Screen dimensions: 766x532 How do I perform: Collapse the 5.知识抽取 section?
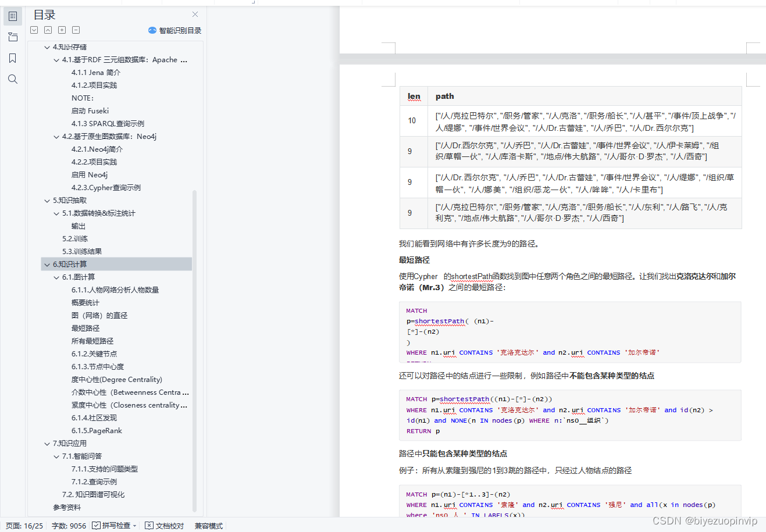point(47,201)
